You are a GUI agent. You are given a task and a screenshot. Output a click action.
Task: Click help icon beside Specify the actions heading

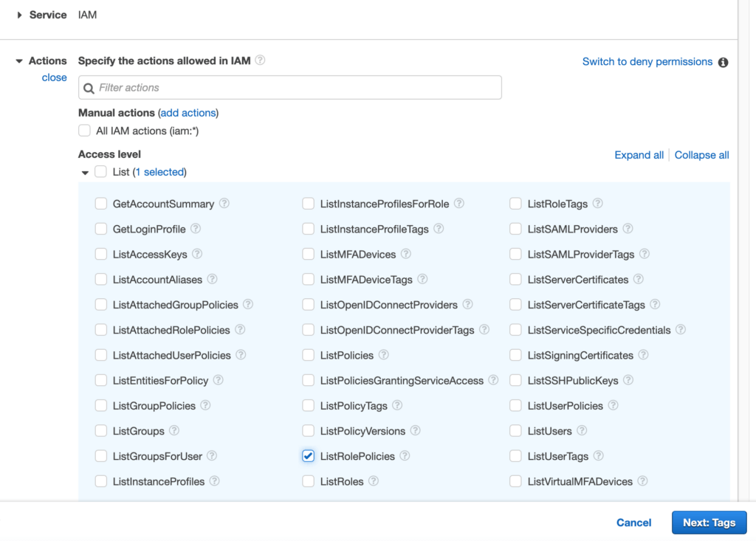pos(260,61)
